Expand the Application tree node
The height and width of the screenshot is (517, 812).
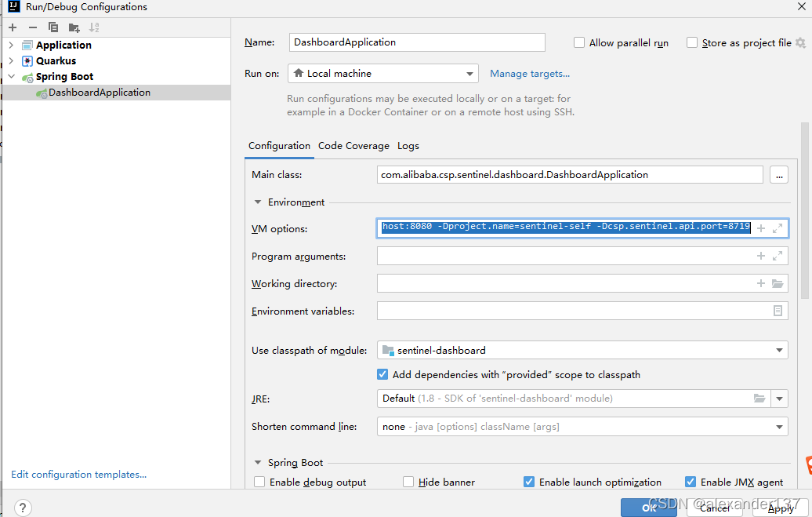coord(12,46)
